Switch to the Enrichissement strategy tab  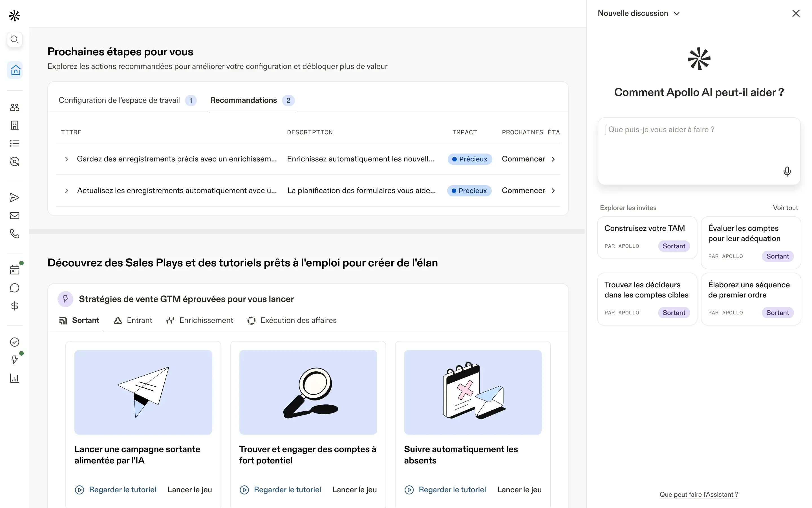(x=199, y=321)
